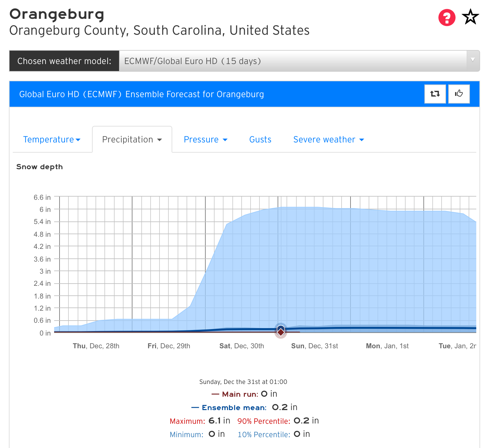
Task: Click the 90% Percentile legend label
Action: coord(264,421)
